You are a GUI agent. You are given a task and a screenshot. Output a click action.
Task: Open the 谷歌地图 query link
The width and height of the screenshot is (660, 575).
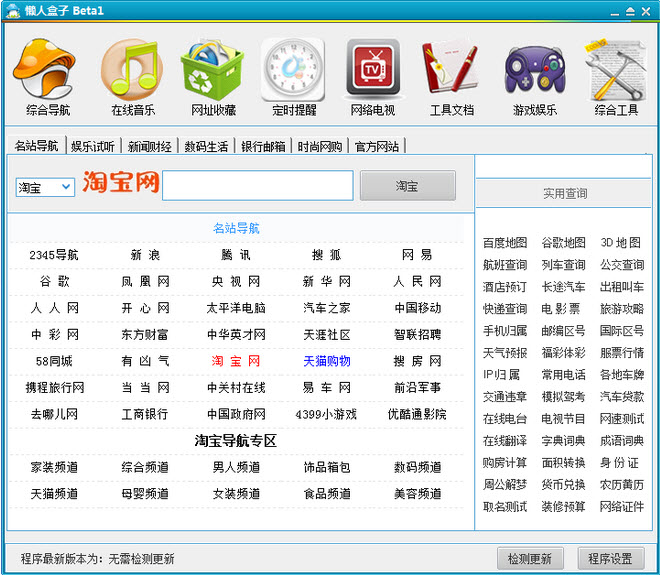(x=563, y=242)
